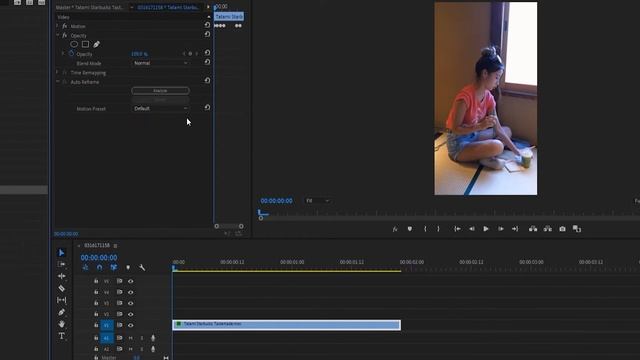Viewport: 640px width, 360px height.
Task: Click the Extract button in Program Monitor
Action: tap(547, 229)
